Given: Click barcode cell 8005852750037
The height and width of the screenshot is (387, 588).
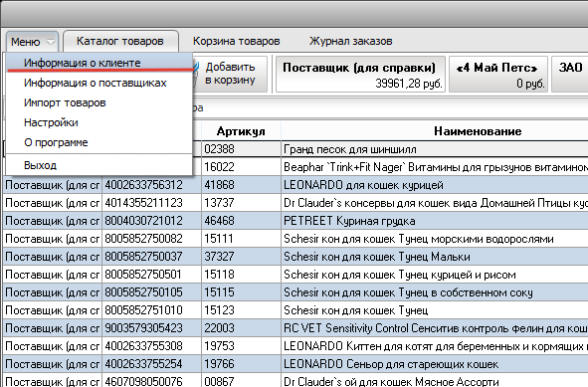Looking at the screenshot, I should click(151, 257).
